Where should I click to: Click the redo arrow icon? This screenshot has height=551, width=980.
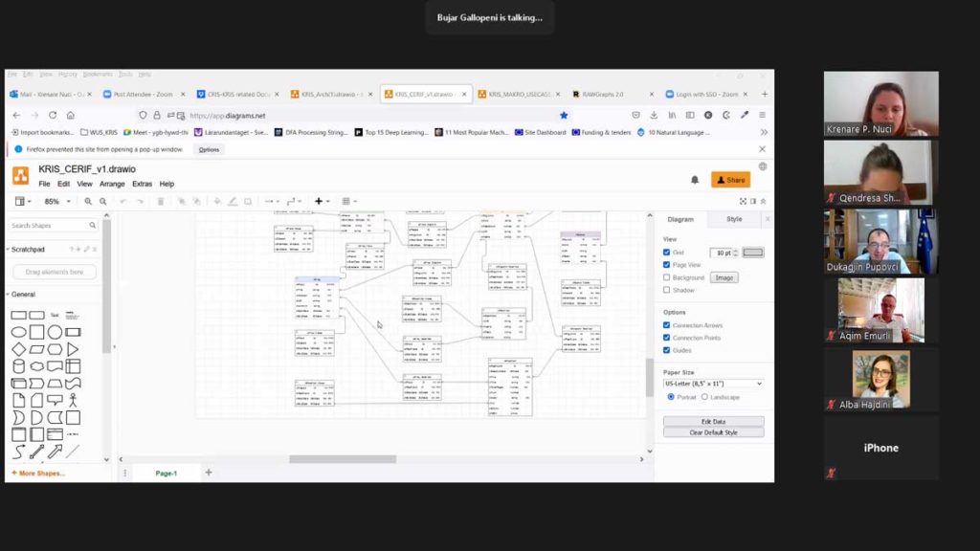pos(140,201)
